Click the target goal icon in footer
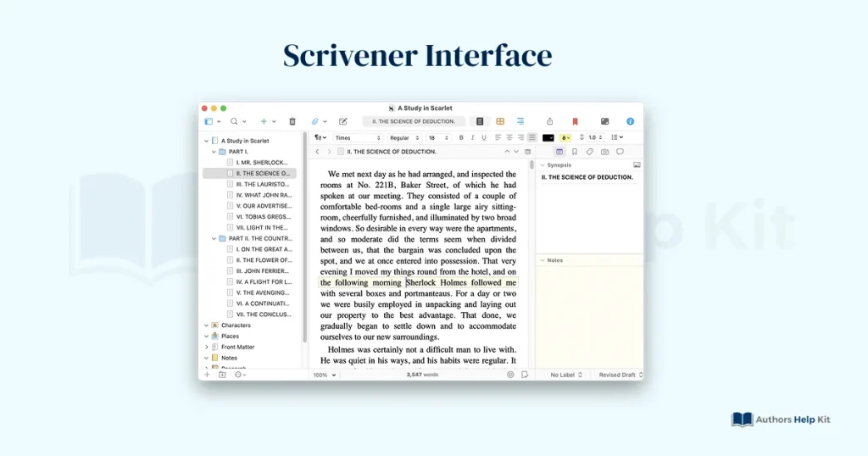This screenshot has height=456, width=868. pyautogui.click(x=510, y=375)
